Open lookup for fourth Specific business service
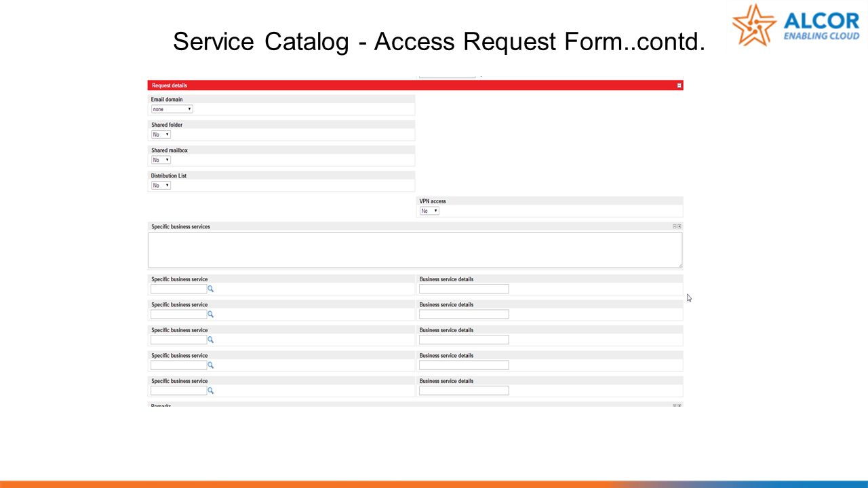This screenshot has height=488, width=868. point(210,365)
